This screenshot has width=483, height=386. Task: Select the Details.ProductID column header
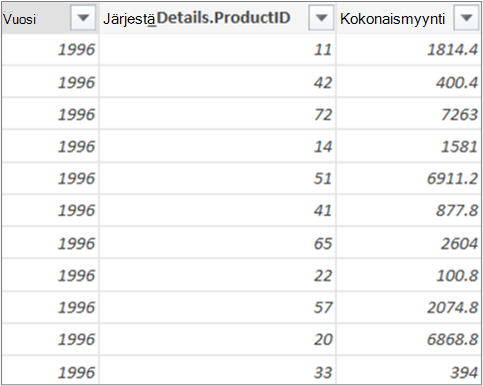click(204, 18)
